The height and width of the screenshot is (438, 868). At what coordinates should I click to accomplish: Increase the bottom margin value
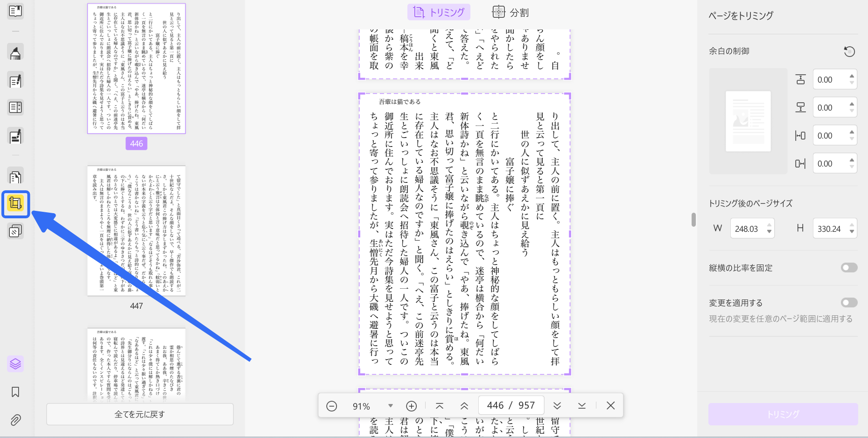tap(852, 104)
